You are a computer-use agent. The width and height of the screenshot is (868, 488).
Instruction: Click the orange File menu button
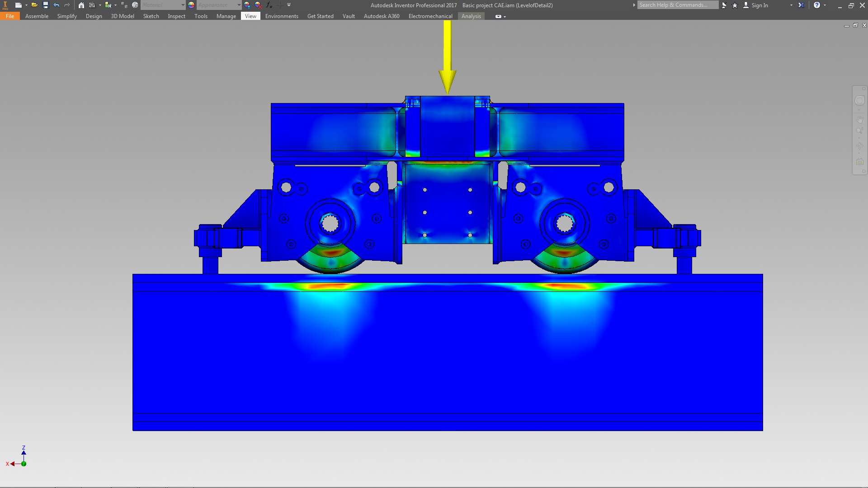(10, 16)
